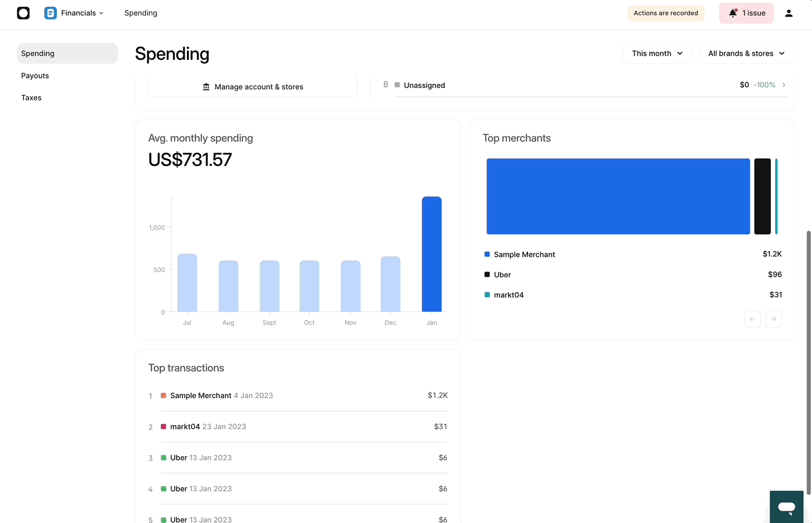Click the Nov bar in spending chart

tap(351, 286)
